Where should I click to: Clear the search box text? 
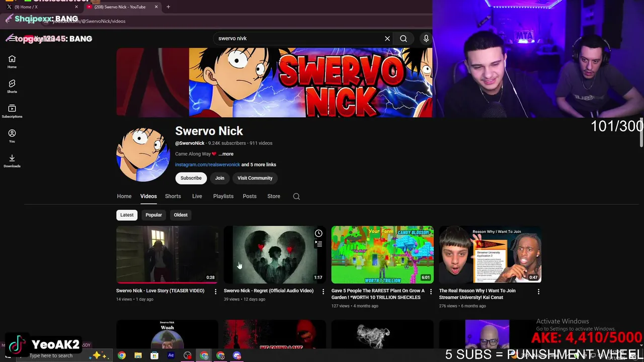click(x=387, y=38)
